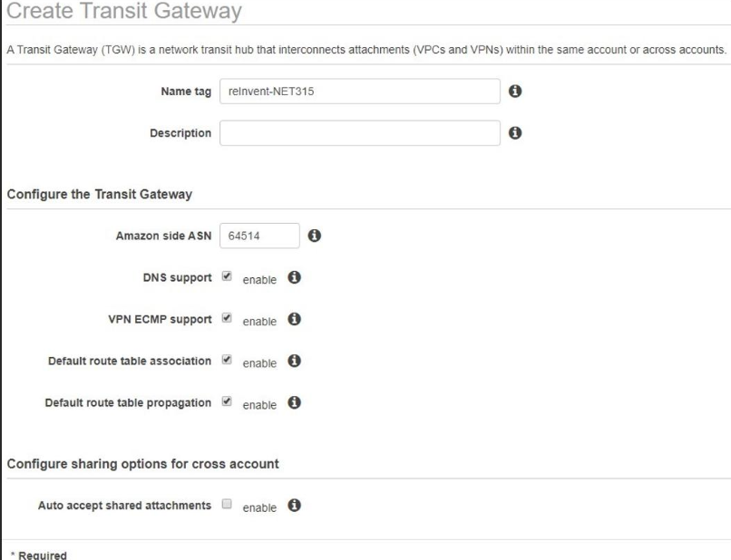Image resolution: width=731 pixels, height=560 pixels.
Task: Uncheck the Default route table propagation checkbox
Action: [x=227, y=402]
